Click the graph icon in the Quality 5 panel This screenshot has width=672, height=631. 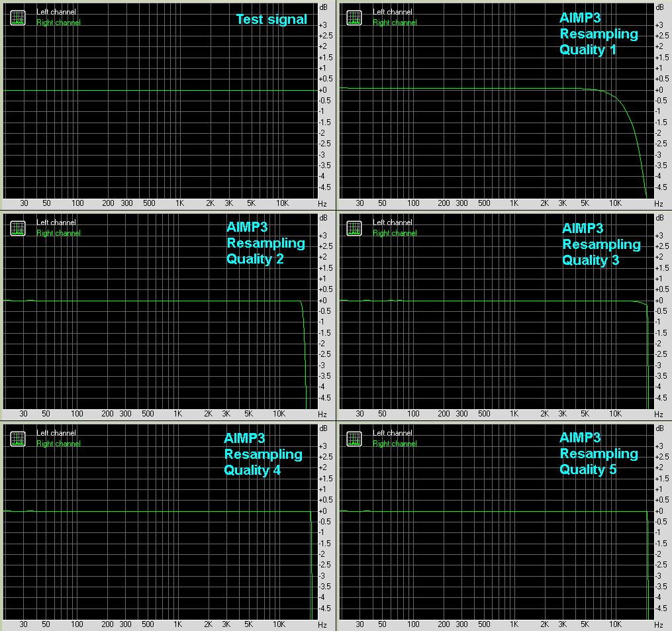pos(354,439)
